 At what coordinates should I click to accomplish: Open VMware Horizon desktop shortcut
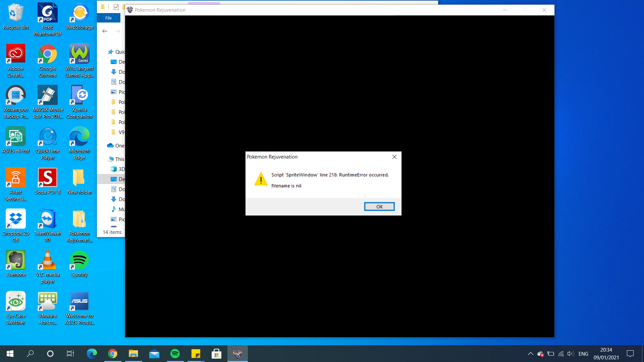coord(47,308)
